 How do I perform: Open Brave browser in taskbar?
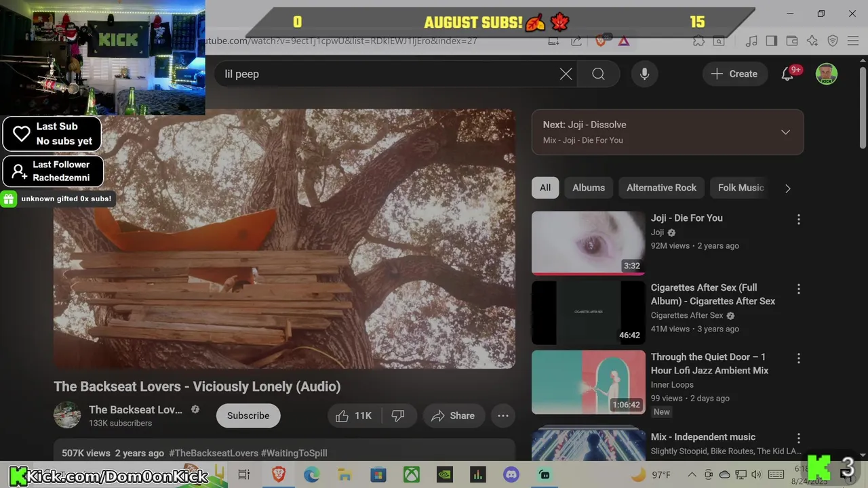click(x=278, y=474)
